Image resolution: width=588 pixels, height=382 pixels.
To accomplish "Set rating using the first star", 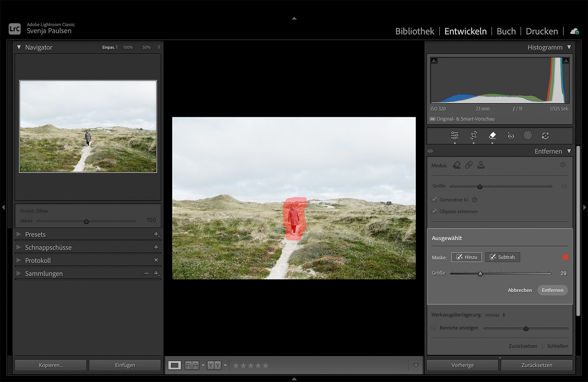I will (x=236, y=365).
